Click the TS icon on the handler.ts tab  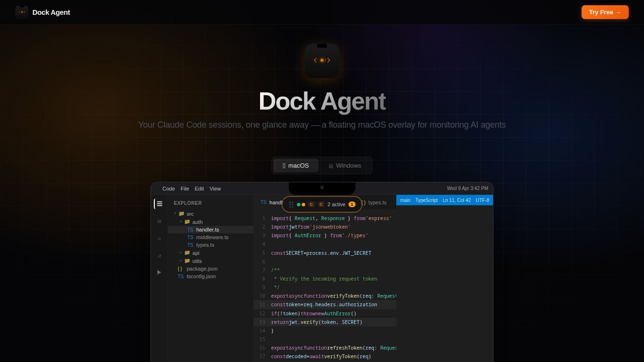(x=263, y=202)
